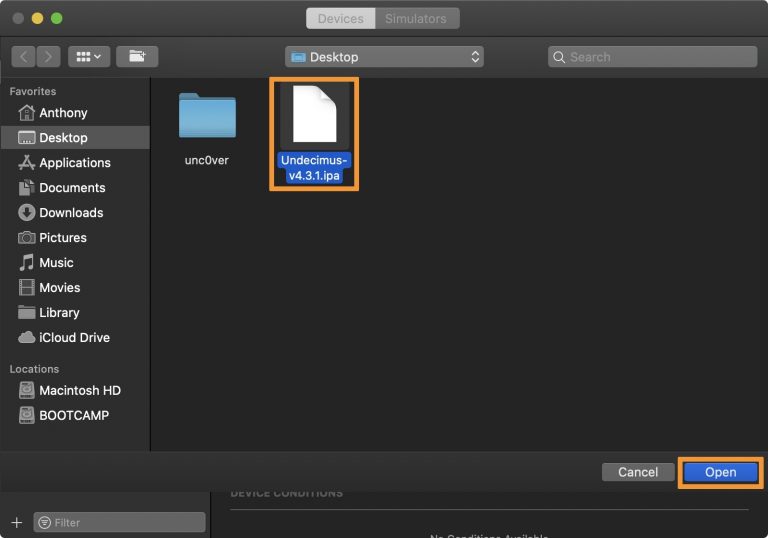Open the icon view options dropdown
The height and width of the screenshot is (538, 768).
[x=89, y=57]
